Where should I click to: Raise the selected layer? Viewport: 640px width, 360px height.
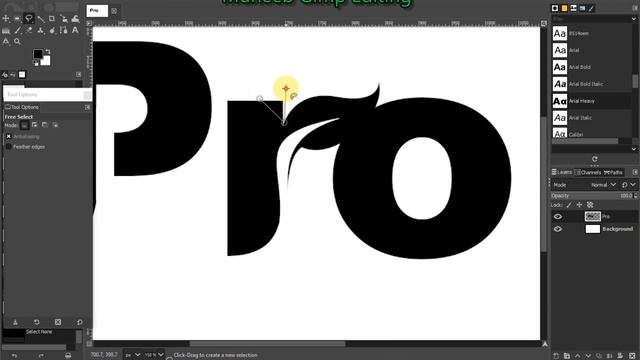pos(577,356)
